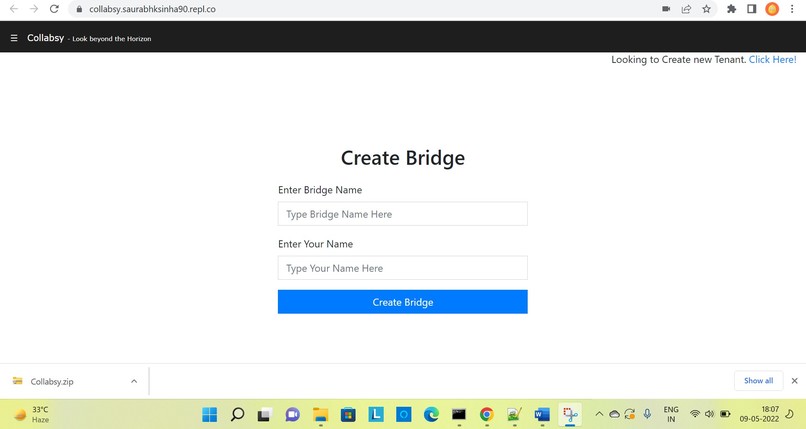Open the weather widget showing 33°C Haze
The height and width of the screenshot is (429, 806).
32,414
